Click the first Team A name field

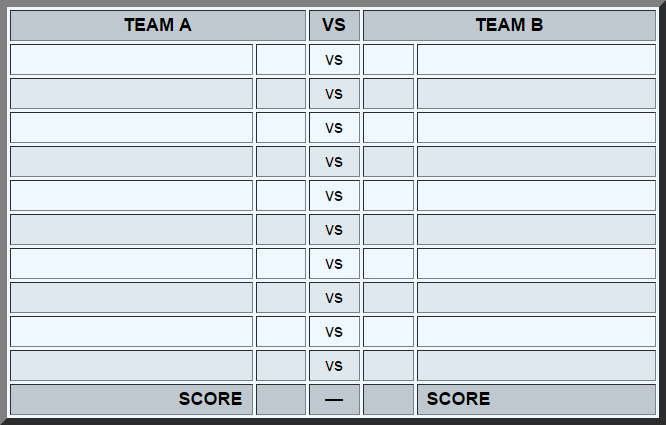[131, 59]
